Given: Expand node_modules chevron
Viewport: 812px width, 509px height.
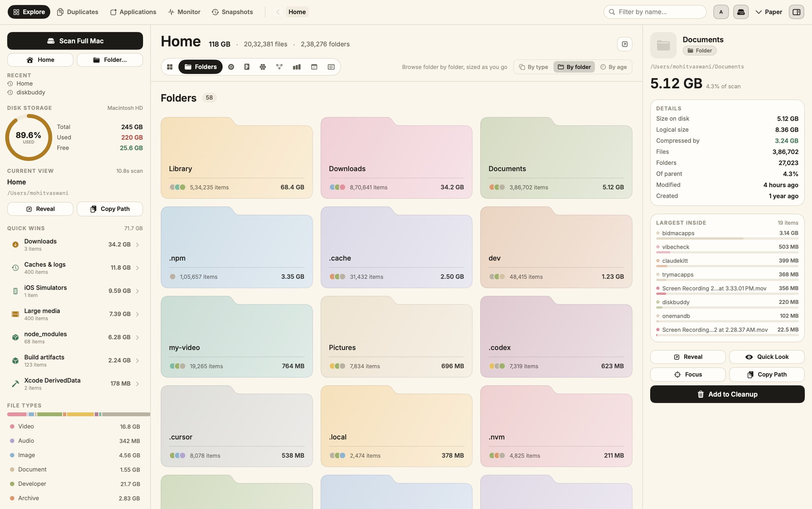Looking at the screenshot, I should click(x=138, y=337).
